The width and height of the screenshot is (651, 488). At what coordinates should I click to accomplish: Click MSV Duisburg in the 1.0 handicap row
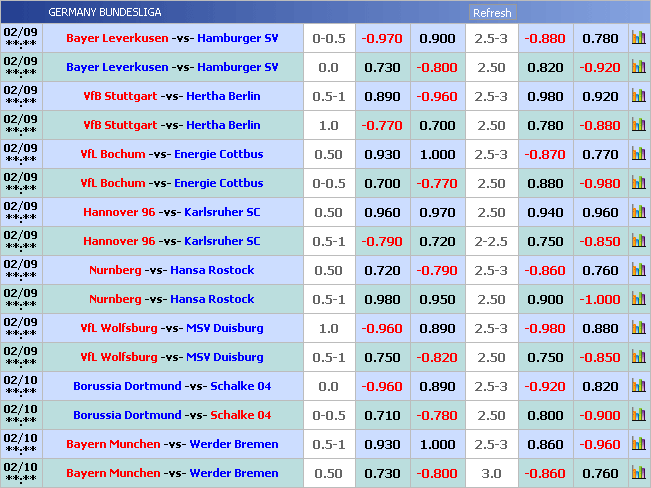click(x=225, y=329)
